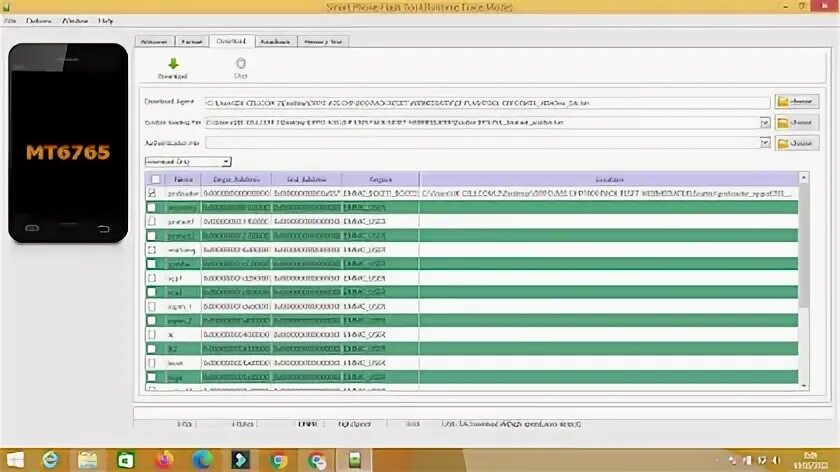Open the second Chrome profile taskbar icon
Image resolution: width=840 pixels, height=472 pixels.
coord(317,460)
